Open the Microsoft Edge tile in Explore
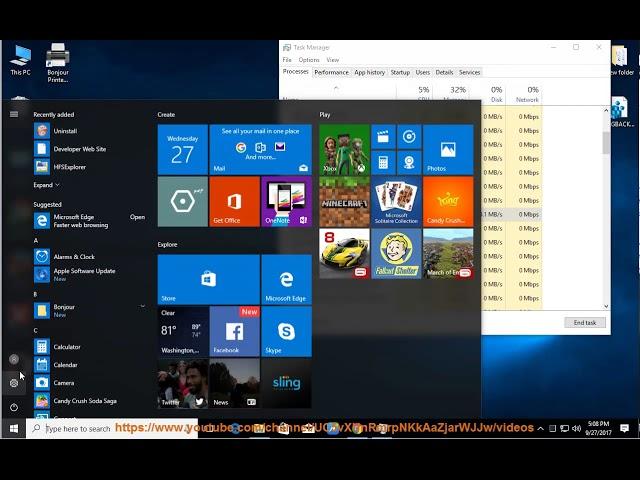Screen dimensions: 640x480 [x=287, y=280]
